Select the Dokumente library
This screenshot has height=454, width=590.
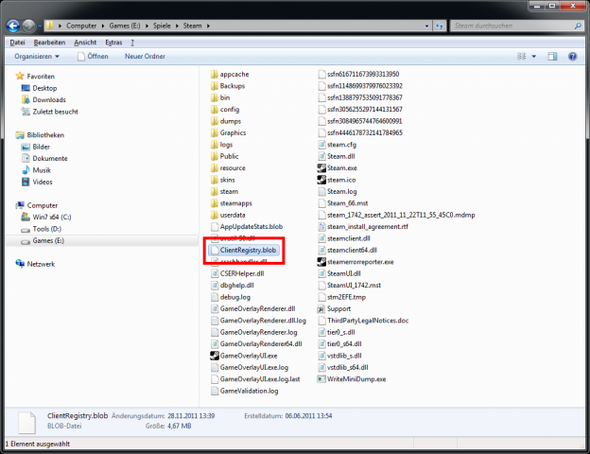pyautogui.click(x=44, y=158)
